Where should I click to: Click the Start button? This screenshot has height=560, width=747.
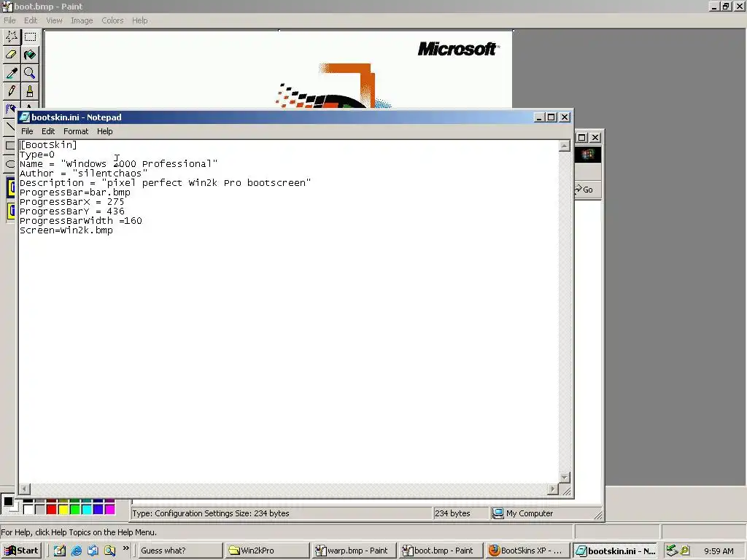click(x=21, y=551)
